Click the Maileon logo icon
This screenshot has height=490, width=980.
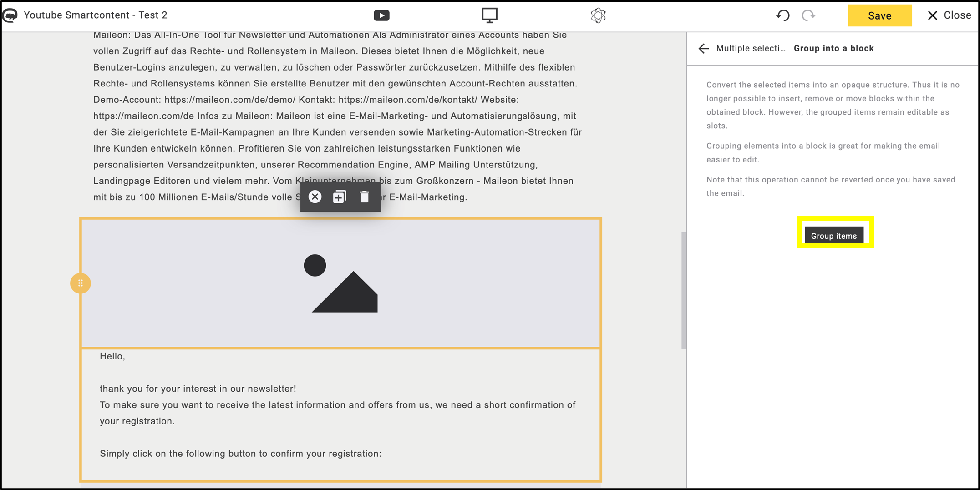[x=10, y=15]
